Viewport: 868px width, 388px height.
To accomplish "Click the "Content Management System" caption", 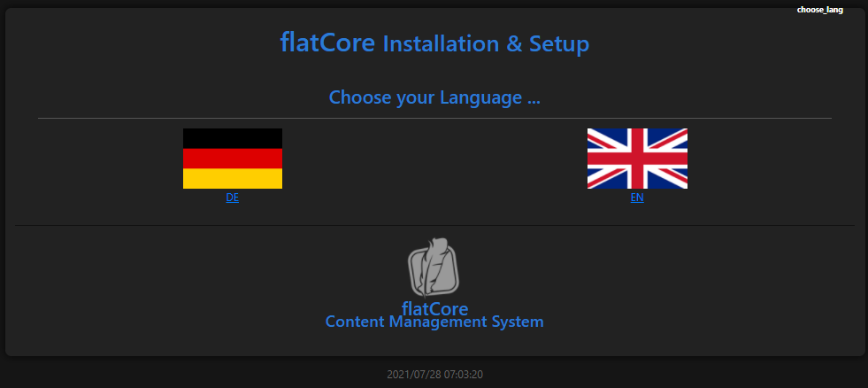I will click(x=434, y=322).
